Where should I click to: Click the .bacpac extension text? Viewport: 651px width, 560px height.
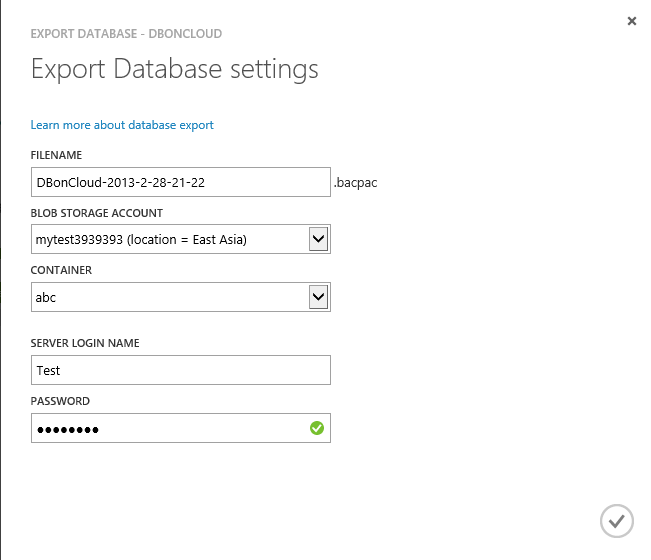(355, 182)
